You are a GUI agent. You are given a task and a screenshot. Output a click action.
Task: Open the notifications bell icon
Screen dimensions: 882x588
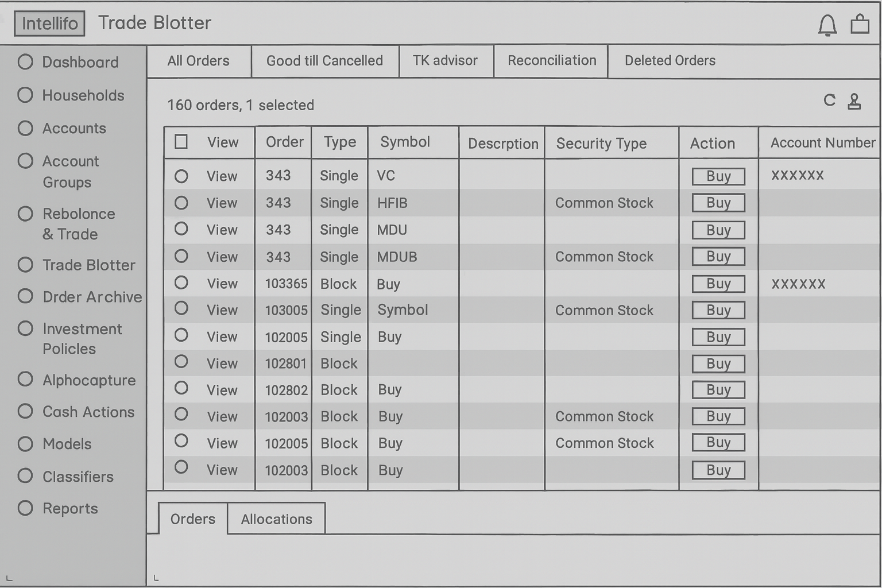[x=827, y=25]
